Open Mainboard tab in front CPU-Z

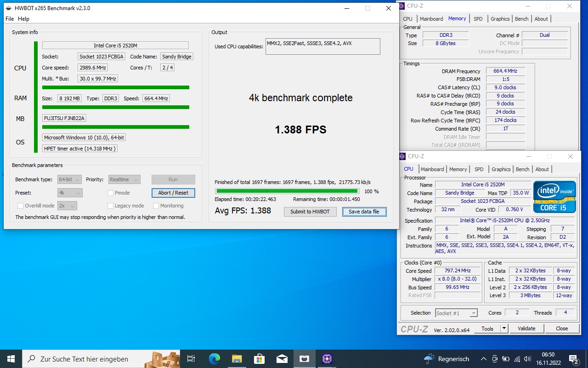[432, 169]
